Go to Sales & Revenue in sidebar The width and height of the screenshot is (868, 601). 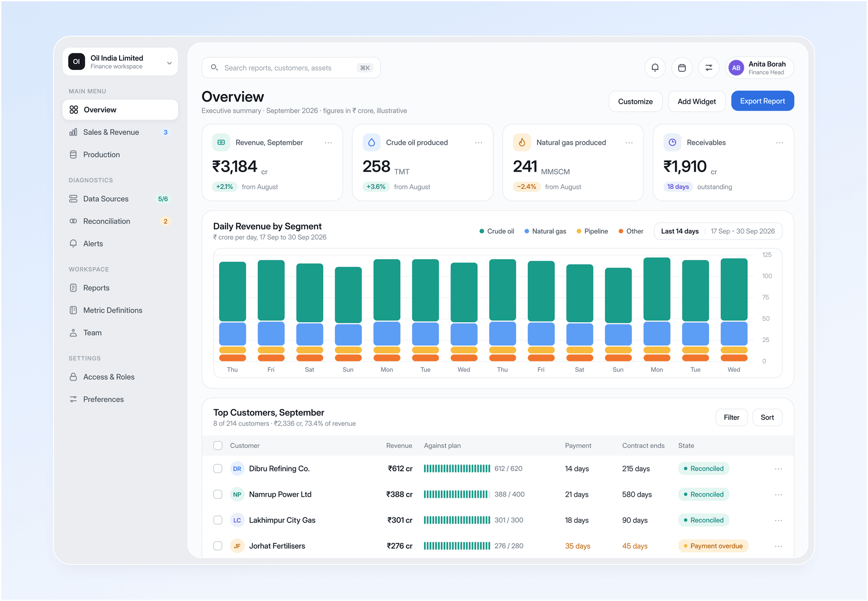click(120, 132)
